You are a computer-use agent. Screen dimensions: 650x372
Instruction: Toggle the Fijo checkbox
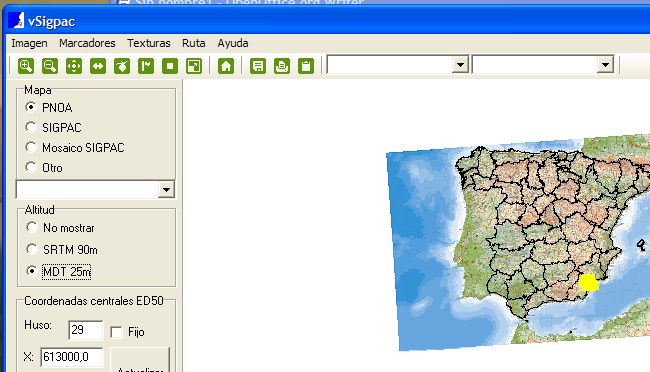116,332
